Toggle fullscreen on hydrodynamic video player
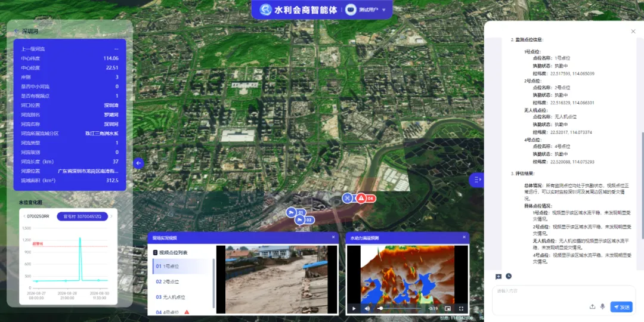This screenshot has width=644, height=322. 461,308
